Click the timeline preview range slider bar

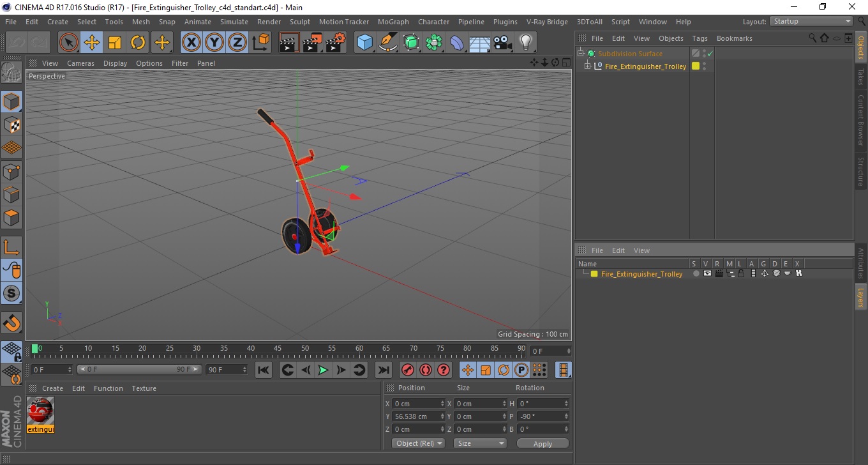[x=139, y=370]
